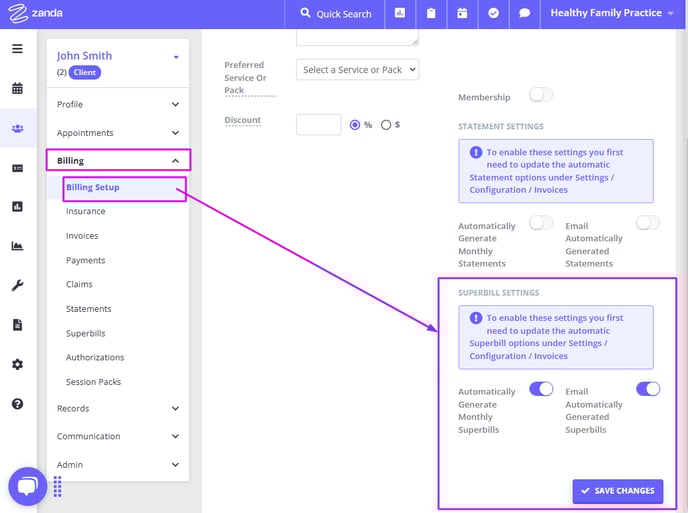This screenshot has width=688, height=513.
Task: Open the calendar icon in top bar
Action: click(462, 13)
